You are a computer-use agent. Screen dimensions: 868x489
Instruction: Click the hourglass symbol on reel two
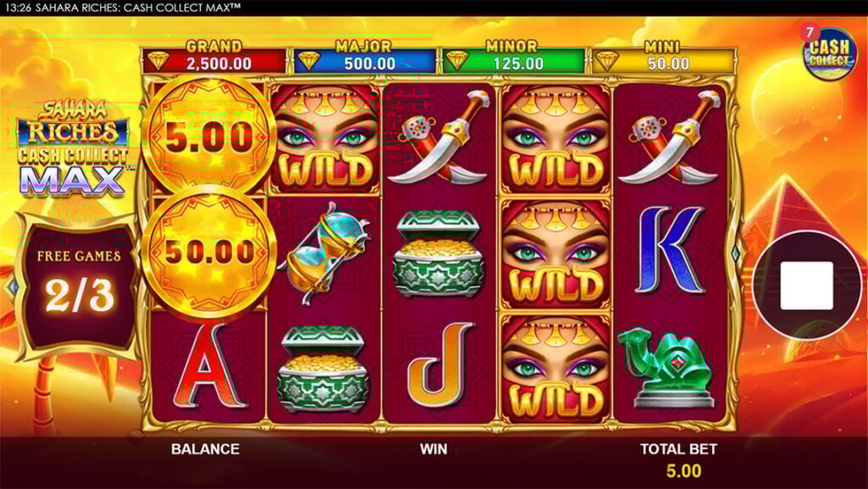point(324,253)
